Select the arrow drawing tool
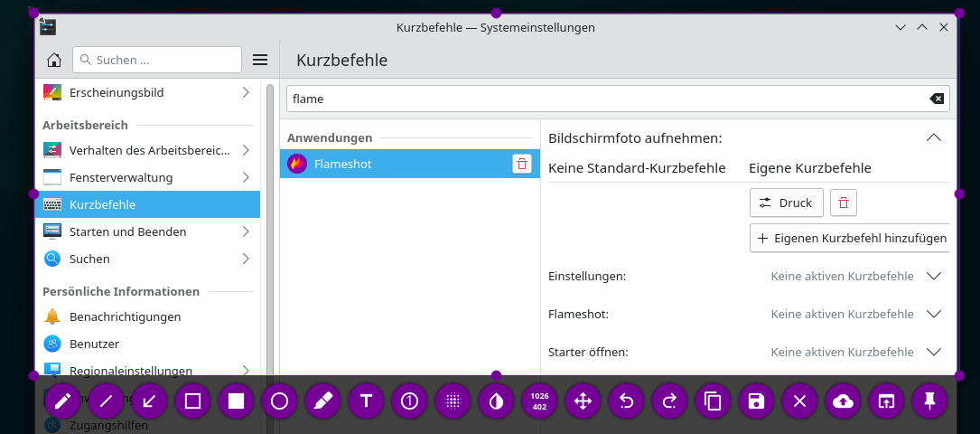The image size is (980, 434). pos(149,401)
